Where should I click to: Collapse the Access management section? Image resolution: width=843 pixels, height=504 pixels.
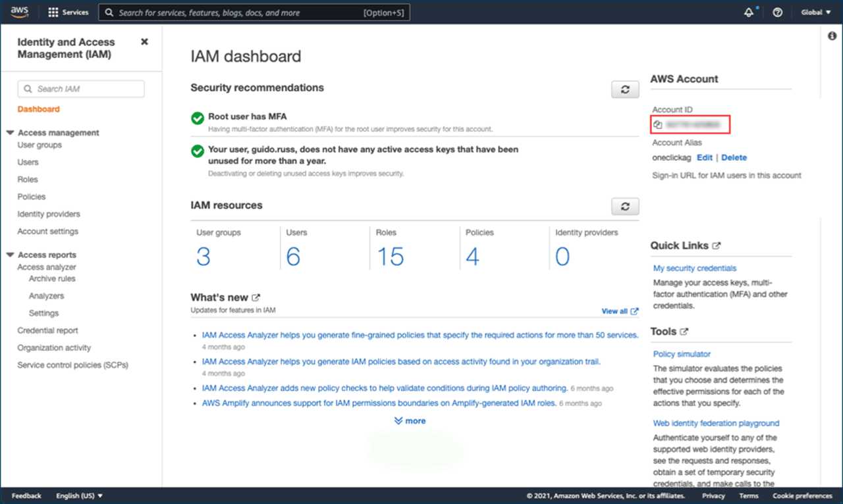click(x=10, y=133)
